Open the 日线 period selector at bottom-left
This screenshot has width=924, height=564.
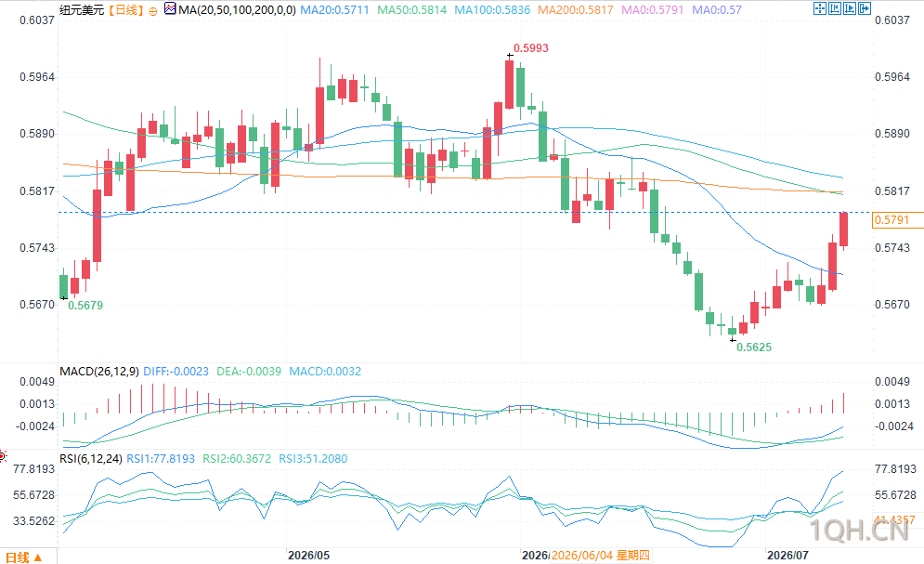24,557
